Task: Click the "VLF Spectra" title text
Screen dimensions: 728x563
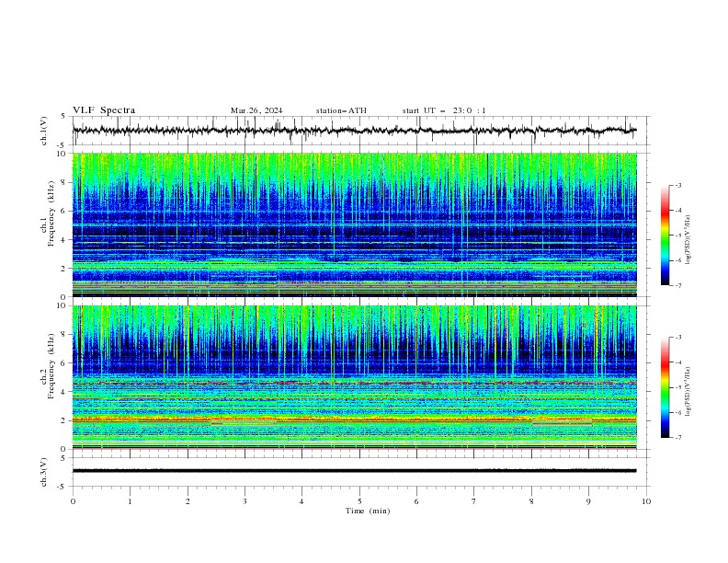Action: (104, 110)
